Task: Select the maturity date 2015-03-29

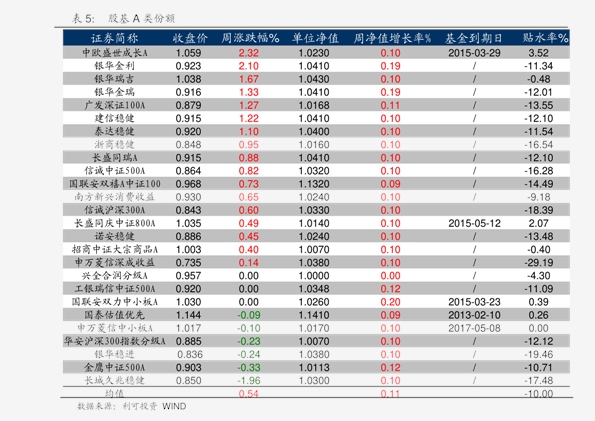Action: point(474,53)
